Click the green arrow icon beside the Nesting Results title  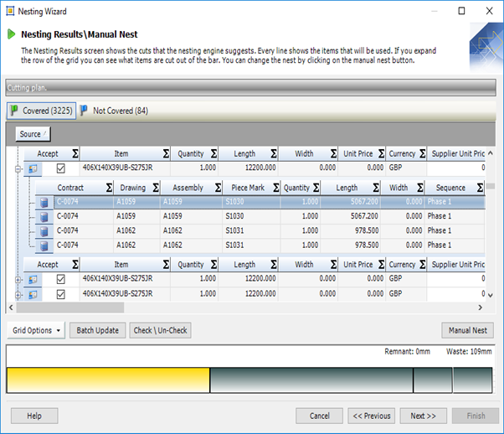coord(12,34)
